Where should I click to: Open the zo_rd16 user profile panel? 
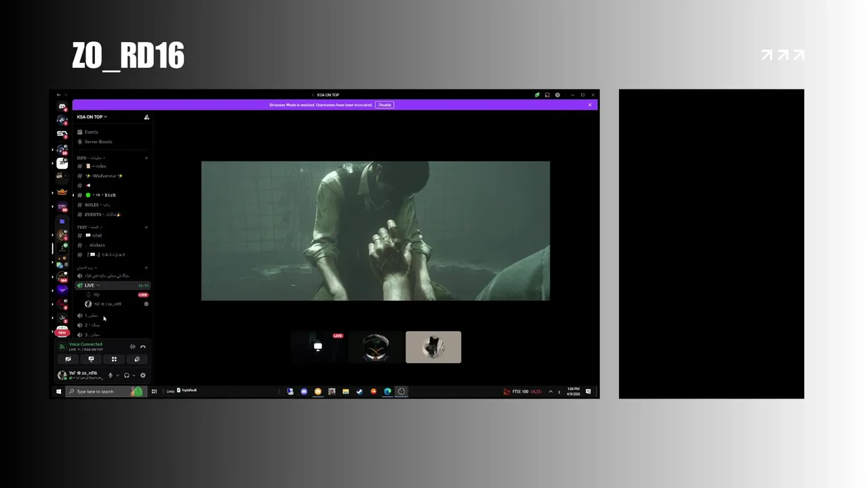click(81, 375)
